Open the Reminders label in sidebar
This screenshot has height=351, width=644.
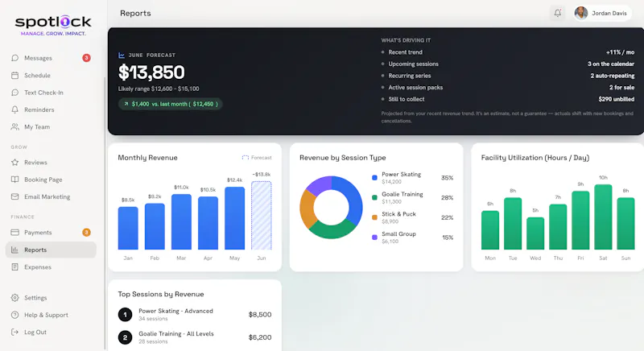pos(39,109)
